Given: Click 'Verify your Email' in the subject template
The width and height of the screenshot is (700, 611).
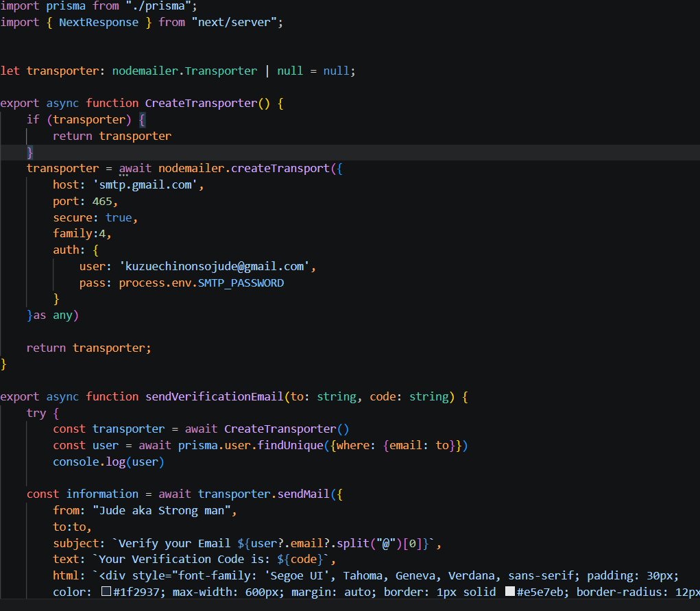Looking at the screenshot, I should point(174,544).
